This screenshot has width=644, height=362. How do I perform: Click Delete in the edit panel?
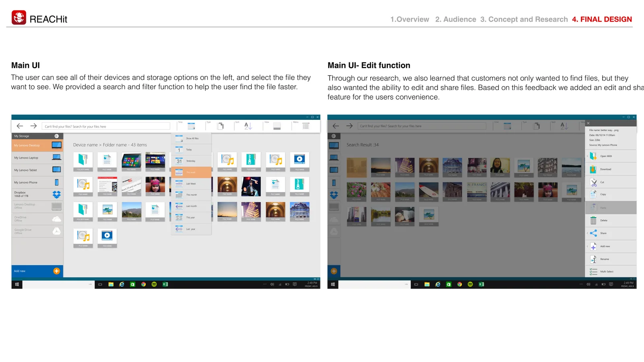[611, 220]
